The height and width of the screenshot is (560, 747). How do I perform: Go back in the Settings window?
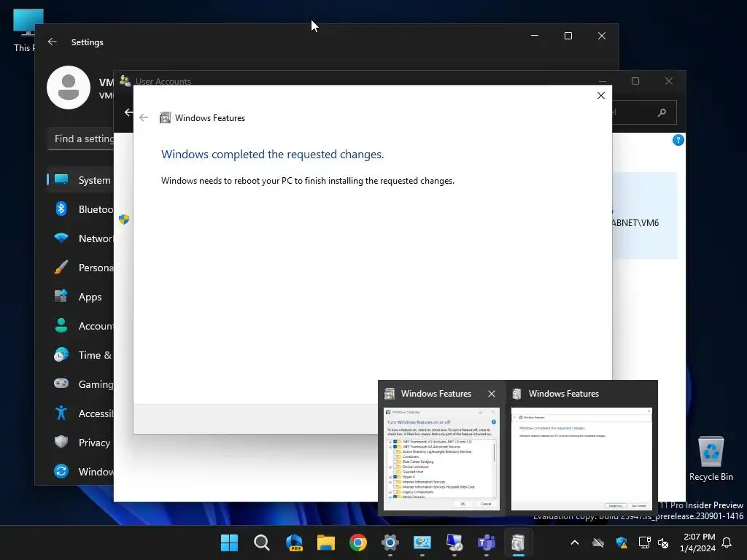click(53, 42)
